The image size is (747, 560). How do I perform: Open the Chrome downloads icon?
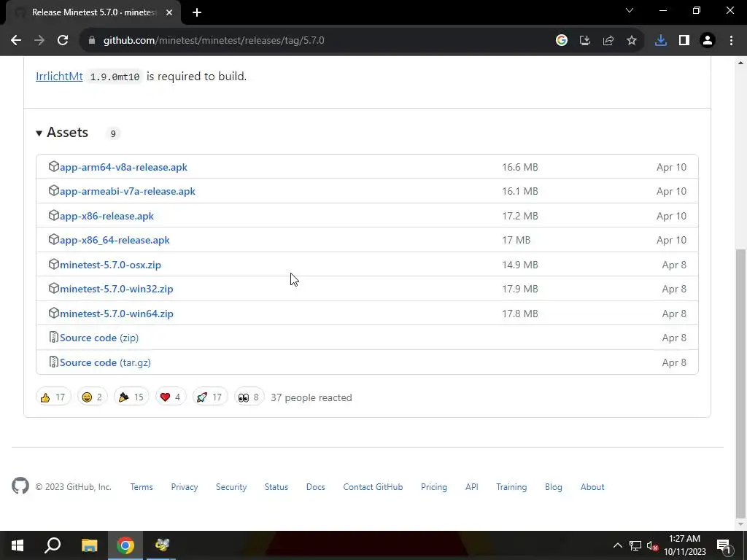tap(661, 41)
